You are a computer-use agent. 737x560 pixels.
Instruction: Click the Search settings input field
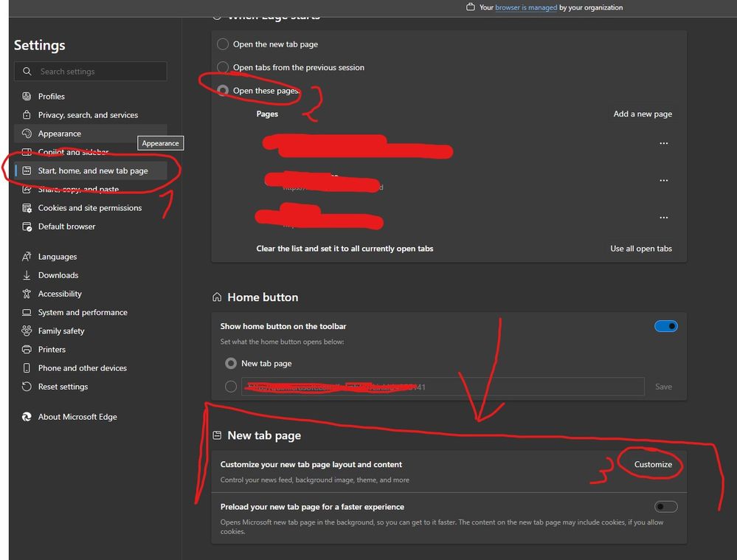tap(90, 71)
